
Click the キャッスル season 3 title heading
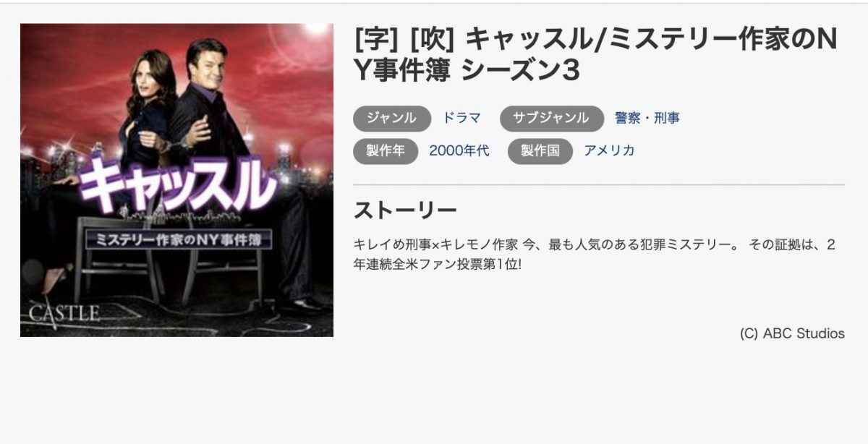click(596, 55)
